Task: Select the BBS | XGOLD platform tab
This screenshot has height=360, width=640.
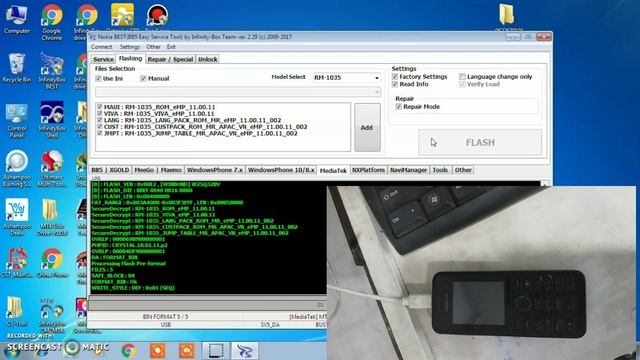Action: pos(110,170)
